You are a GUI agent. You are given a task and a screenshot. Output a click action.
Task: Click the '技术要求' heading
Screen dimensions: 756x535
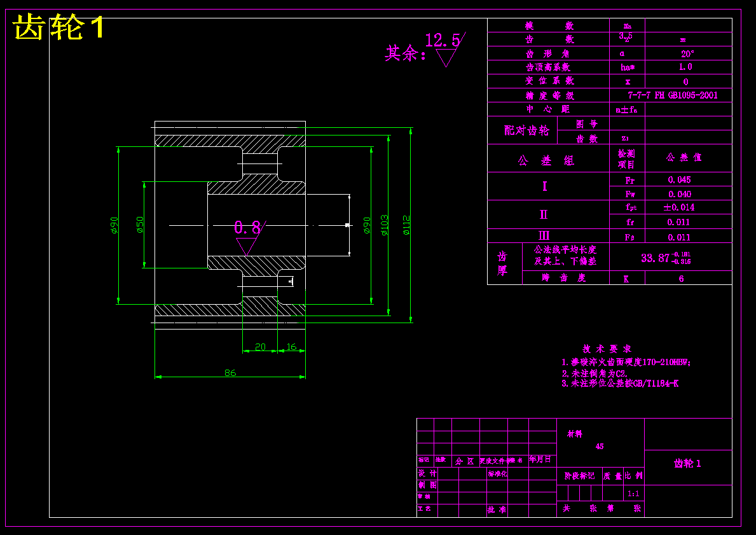(x=607, y=349)
